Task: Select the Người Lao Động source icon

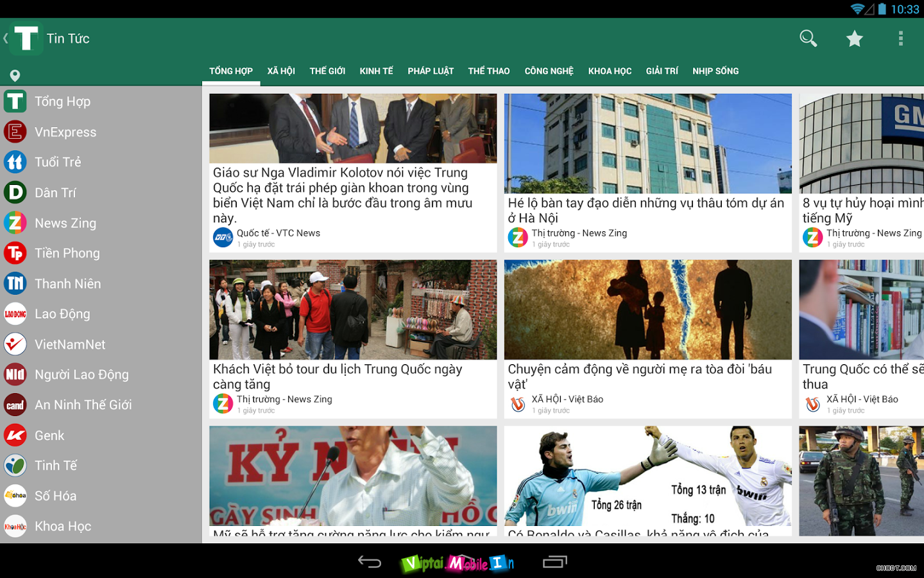Action: click(x=15, y=374)
